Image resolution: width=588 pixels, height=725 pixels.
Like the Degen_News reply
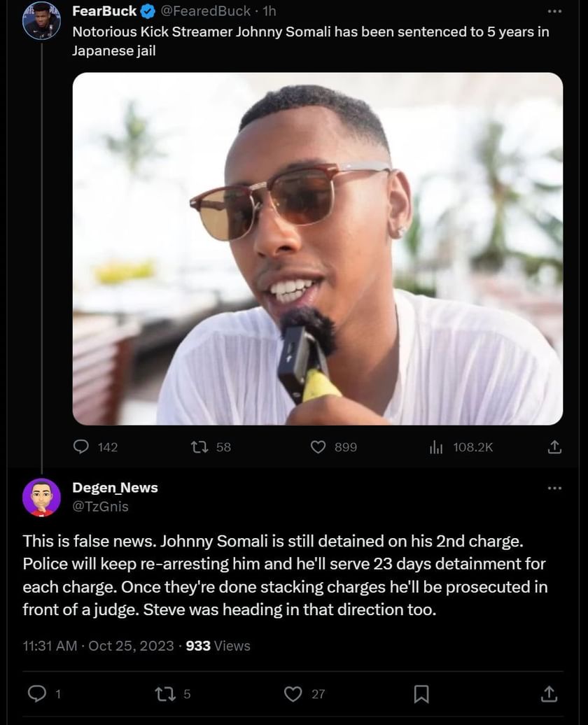click(293, 694)
